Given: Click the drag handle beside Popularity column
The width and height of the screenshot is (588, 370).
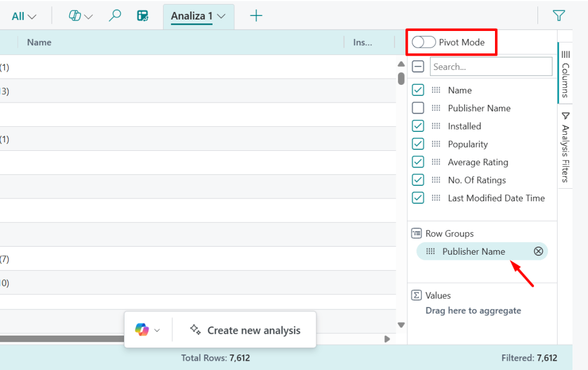Looking at the screenshot, I should click(x=436, y=144).
